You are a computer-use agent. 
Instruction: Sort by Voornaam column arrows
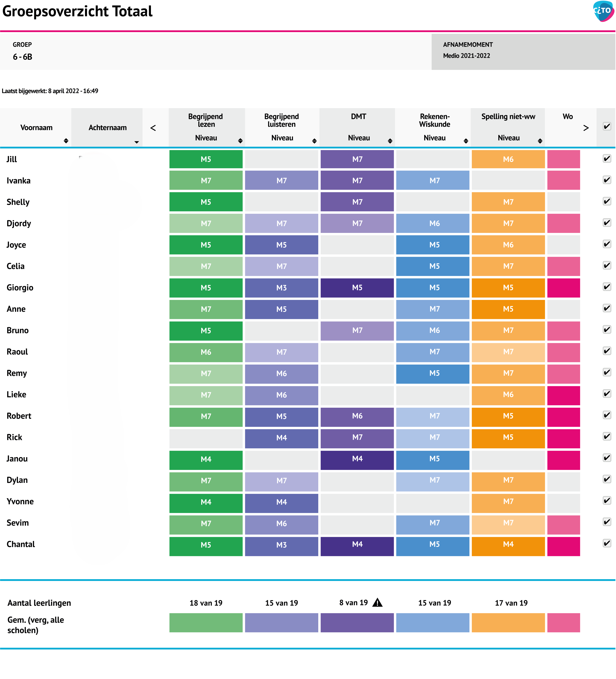(66, 141)
